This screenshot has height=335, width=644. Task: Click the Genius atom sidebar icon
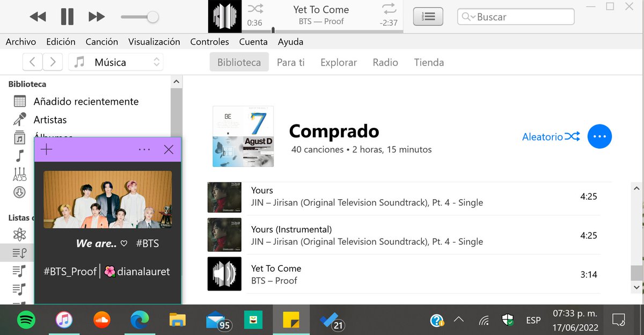(x=20, y=234)
